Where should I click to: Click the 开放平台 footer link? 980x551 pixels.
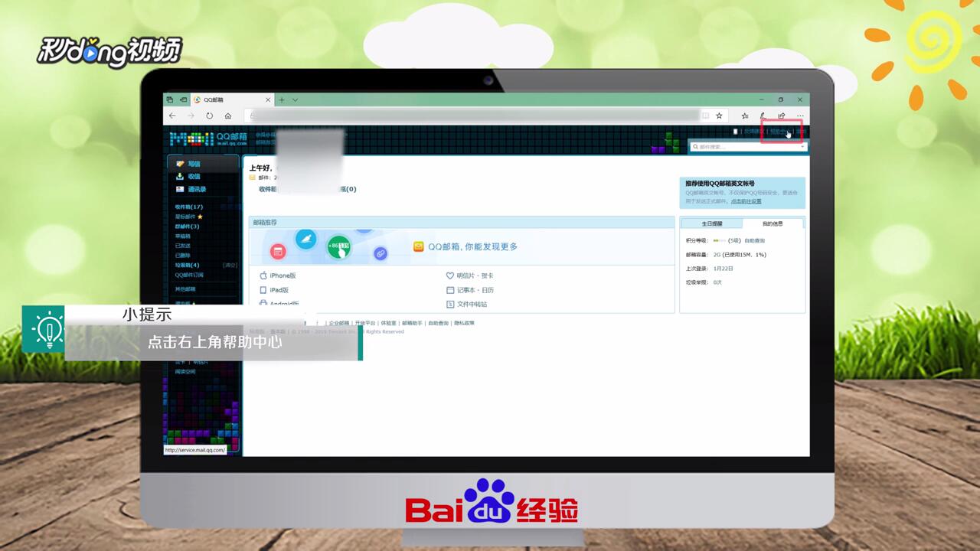click(x=364, y=323)
